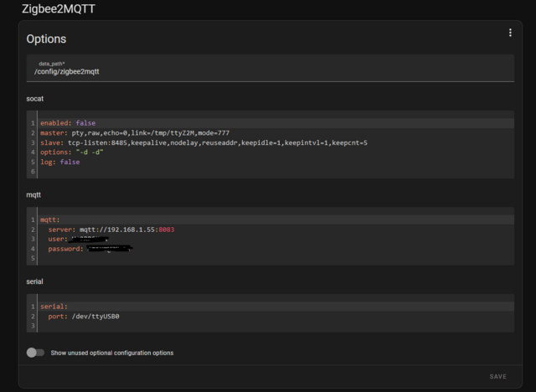The image size is (536, 392).
Task: Click the options: "-d -d" line
Action: click(x=72, y=152)
